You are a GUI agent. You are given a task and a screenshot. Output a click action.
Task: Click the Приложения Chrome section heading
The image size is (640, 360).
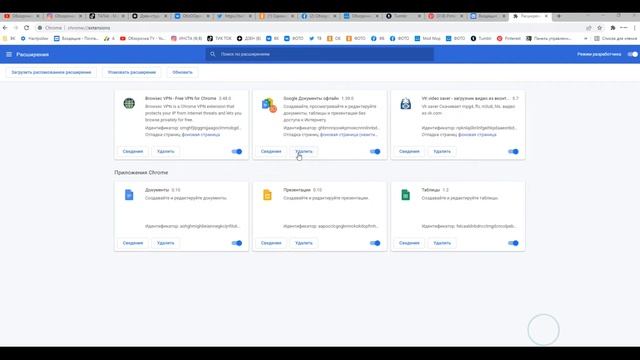click(x=141, y=173)
